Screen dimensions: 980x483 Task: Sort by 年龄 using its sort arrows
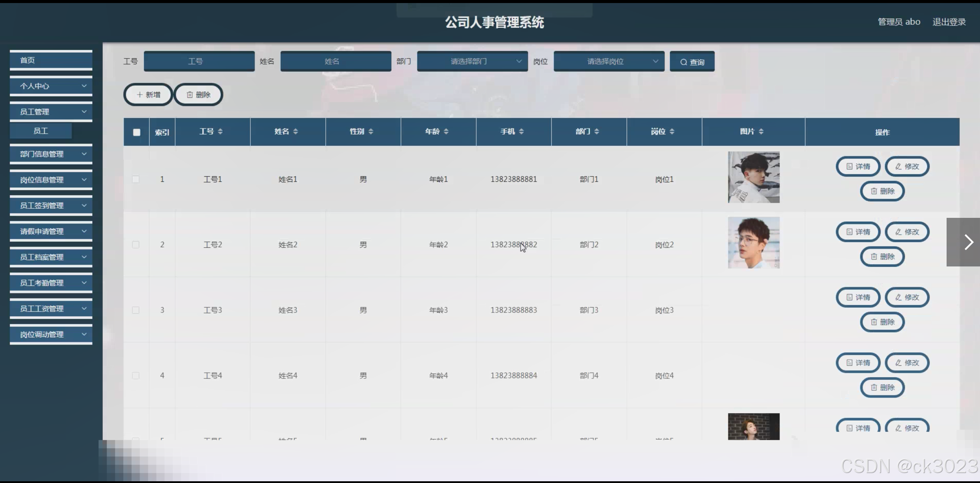(x=446, y=131)
